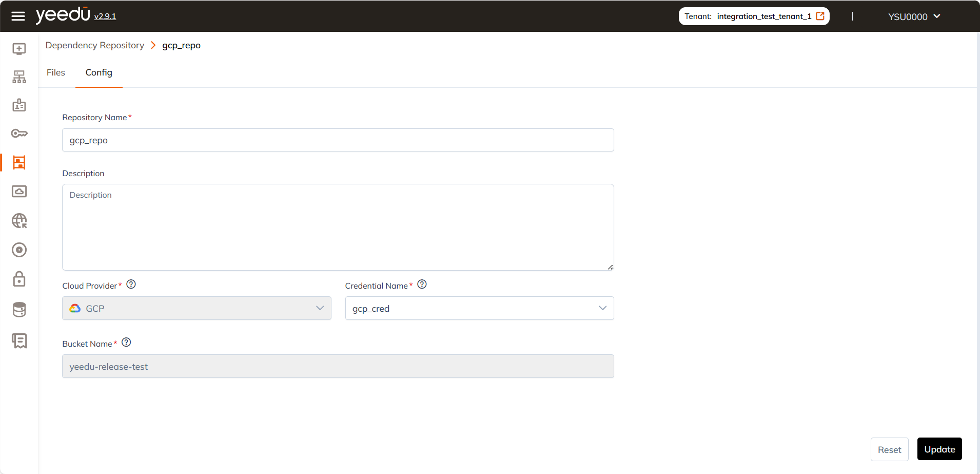Select the database icon in the sidebar
This screenshot has width=980, height=474.
[x=18, y=309]
